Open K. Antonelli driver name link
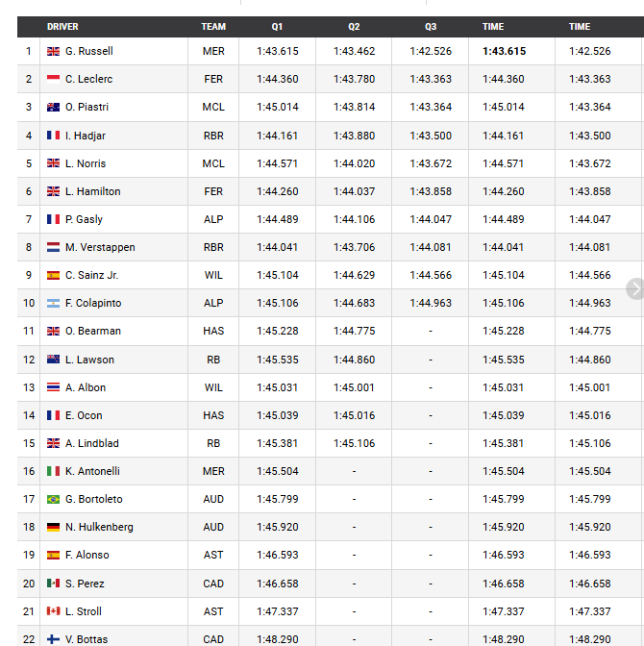The width and height of the screenshot is (644, 646). 92,471
